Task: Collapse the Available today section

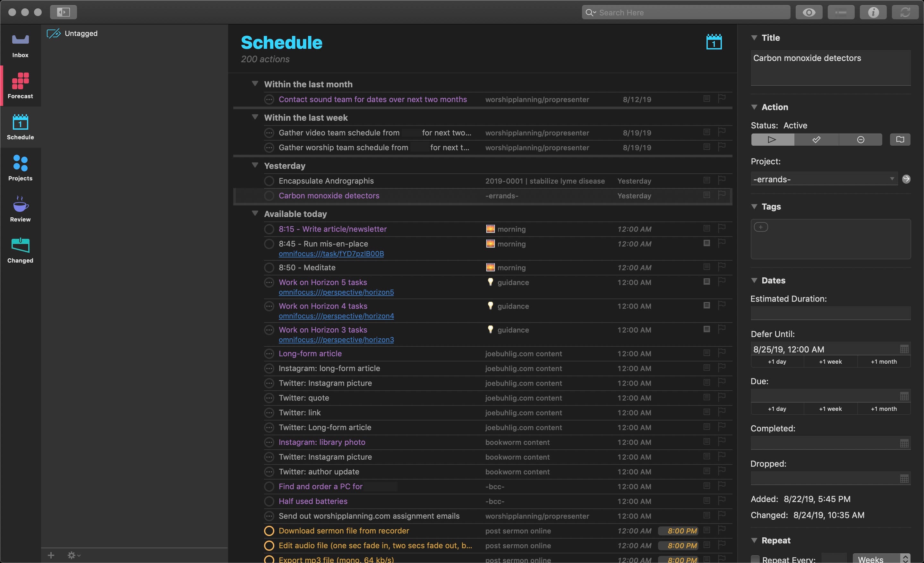Action: tap(255, 213)
